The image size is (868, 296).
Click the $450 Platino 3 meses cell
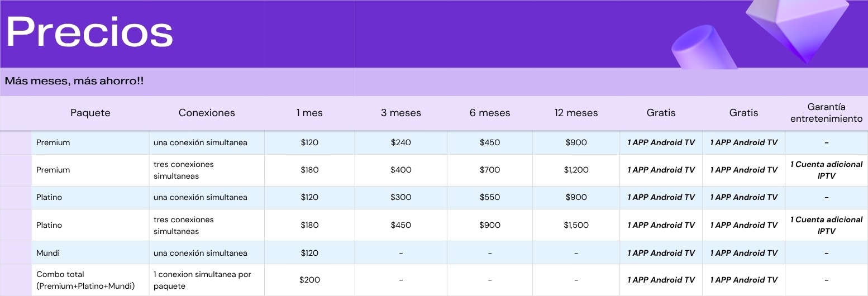coord(401,225)
